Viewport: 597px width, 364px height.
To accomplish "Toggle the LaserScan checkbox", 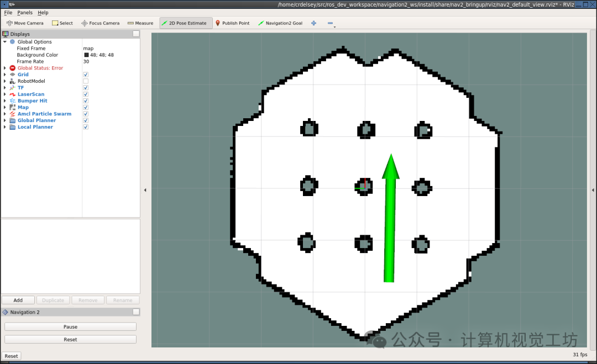I will coord(86,94).
